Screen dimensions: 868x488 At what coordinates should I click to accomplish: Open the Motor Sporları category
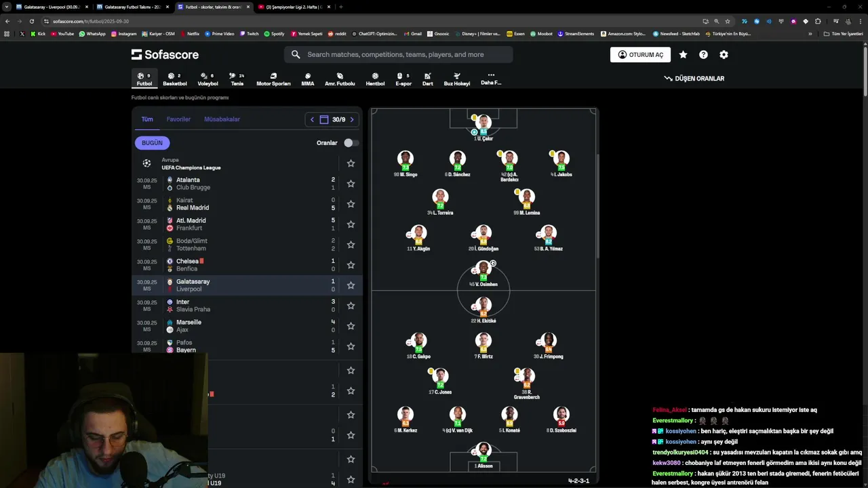[273, 79]
